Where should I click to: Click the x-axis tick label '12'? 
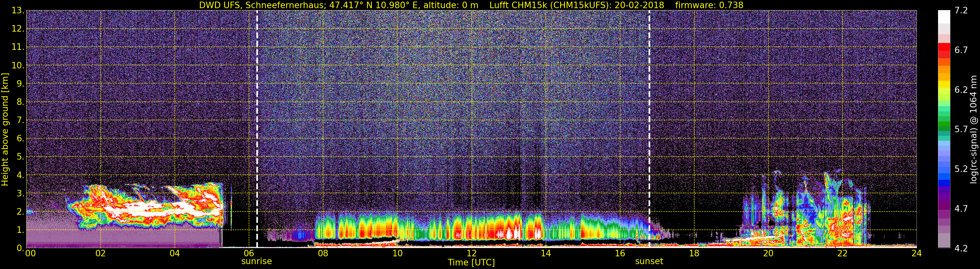click(471, 253)
